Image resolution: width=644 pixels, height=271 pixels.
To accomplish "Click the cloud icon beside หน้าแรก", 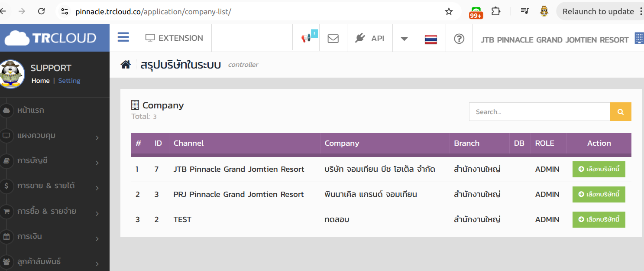I will (6, 111).
